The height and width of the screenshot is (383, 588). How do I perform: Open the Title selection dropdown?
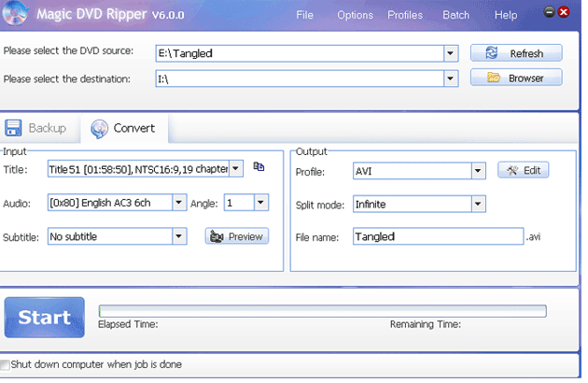(235, 168)
